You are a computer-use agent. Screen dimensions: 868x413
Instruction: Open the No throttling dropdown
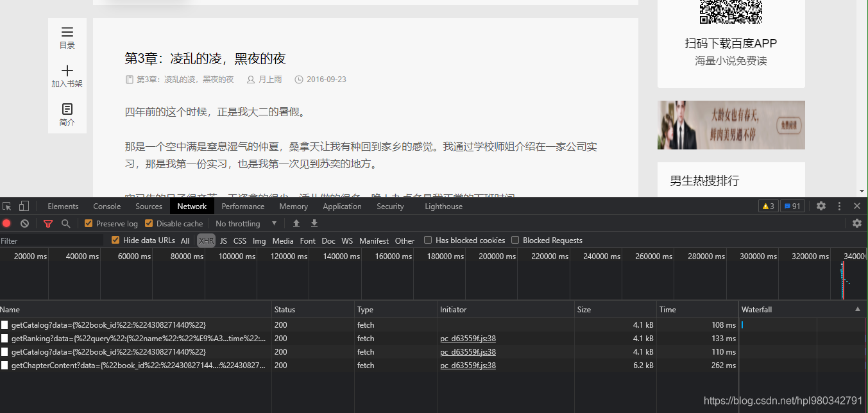[x=246, y=224]
